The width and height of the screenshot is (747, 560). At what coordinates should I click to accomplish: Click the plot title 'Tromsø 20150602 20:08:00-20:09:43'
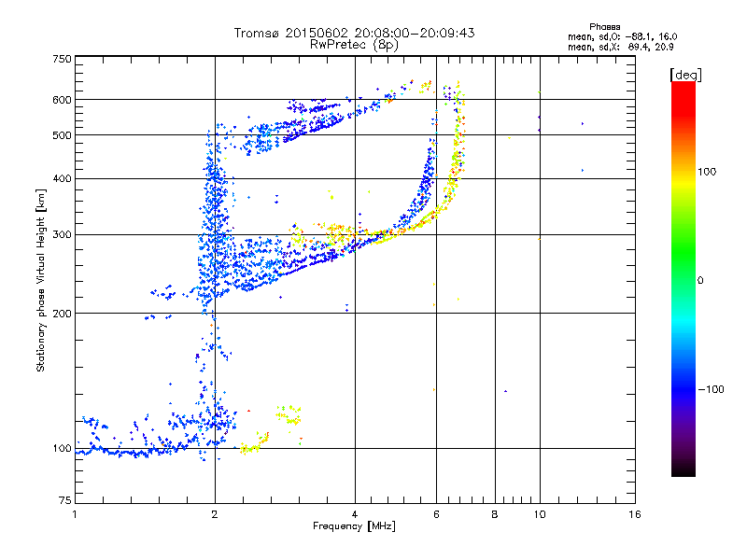(x=354, y=33)
